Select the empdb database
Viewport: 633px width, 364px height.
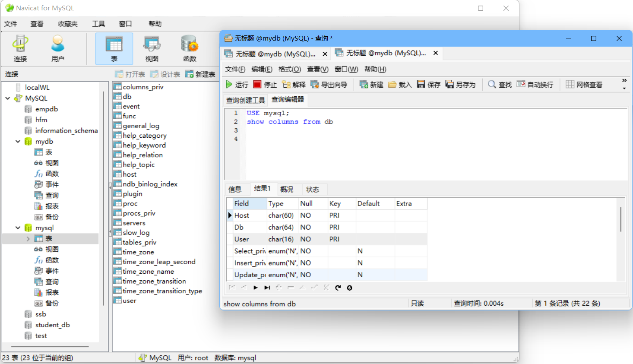47,109
